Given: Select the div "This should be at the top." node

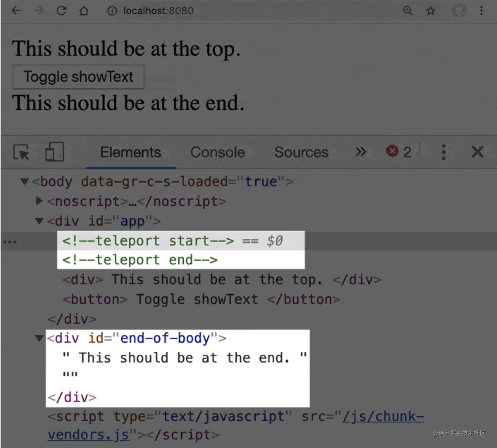Looking at the screenshot, I should click(x=222, y=280).
